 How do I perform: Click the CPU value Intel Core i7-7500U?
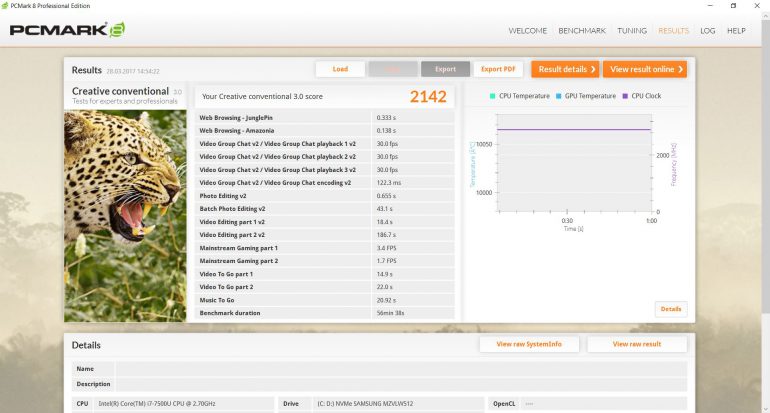point(157,404)
